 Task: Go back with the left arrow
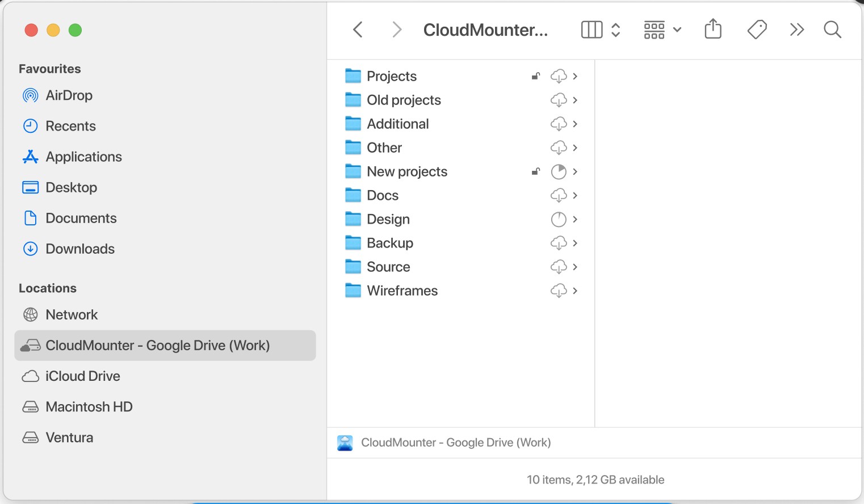(x=358, y=30)
